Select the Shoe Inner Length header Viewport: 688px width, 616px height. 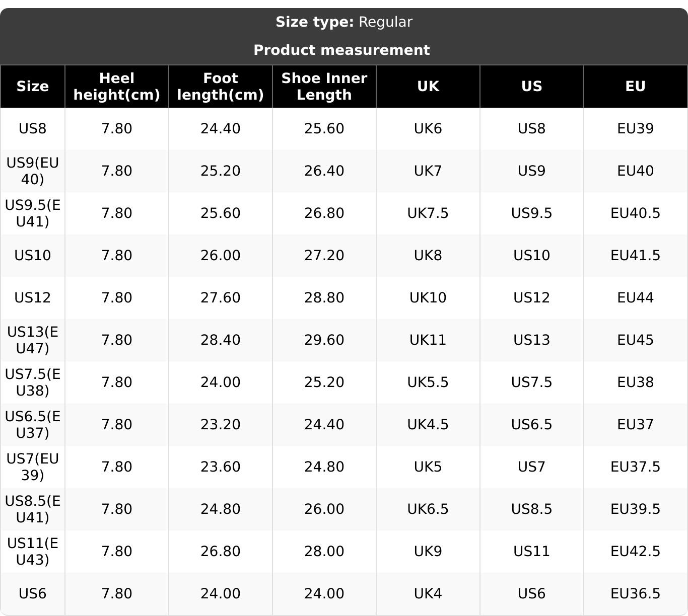[324, 86]
